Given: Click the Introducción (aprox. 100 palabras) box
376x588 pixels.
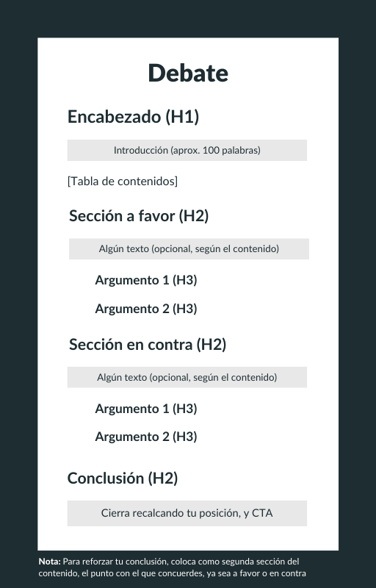Looking at the screenshot, I should pos(187,151).
